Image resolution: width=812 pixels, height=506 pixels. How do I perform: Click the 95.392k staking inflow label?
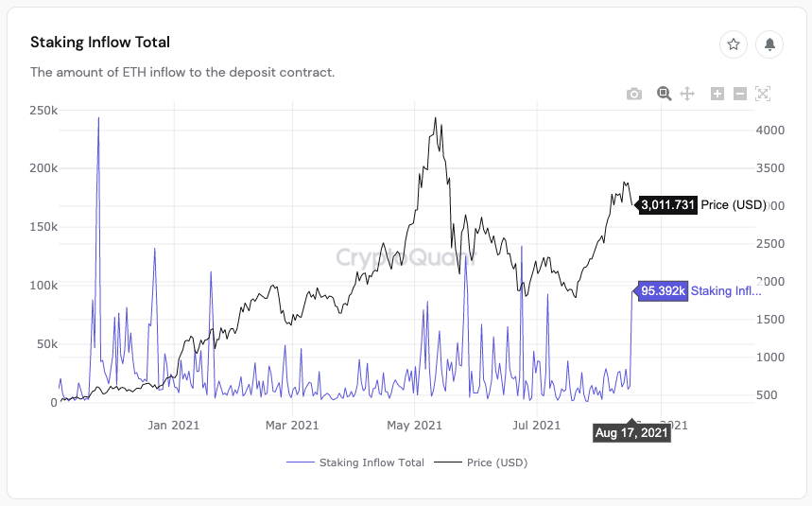click(662, 291)
